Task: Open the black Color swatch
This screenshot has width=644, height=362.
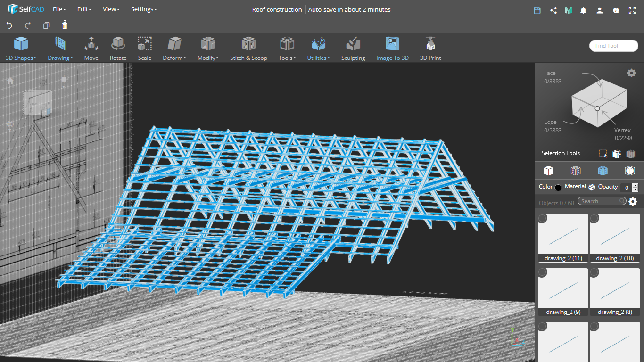Action: pos(558,188)
